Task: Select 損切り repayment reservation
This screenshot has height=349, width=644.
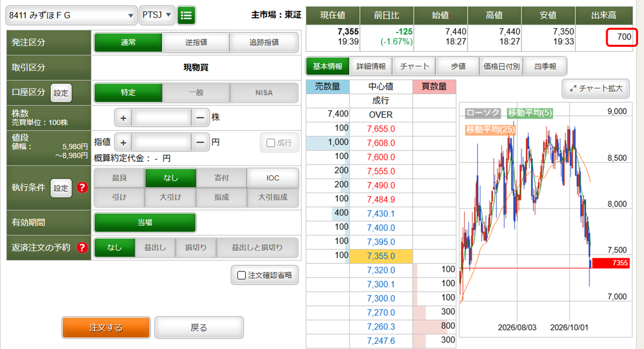Action: (x=196, y=247)
